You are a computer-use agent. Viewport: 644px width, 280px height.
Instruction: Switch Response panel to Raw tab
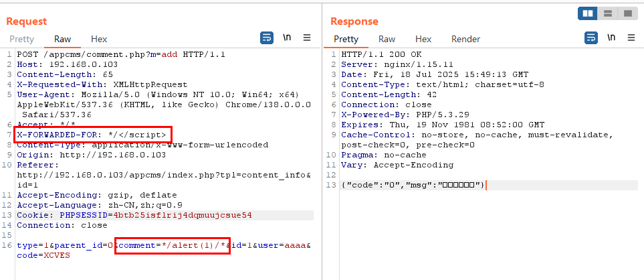pyautogui.click(x=387, y=40)
